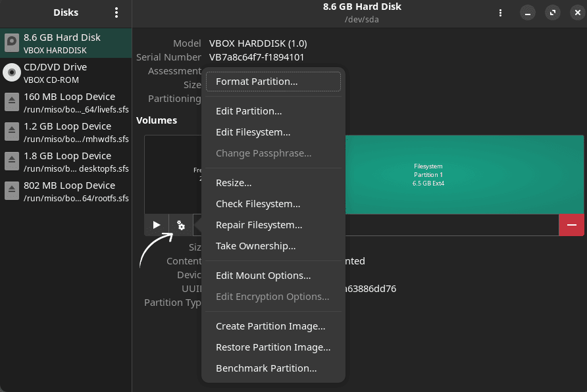Click the red delete partition icon

[571, 224]
